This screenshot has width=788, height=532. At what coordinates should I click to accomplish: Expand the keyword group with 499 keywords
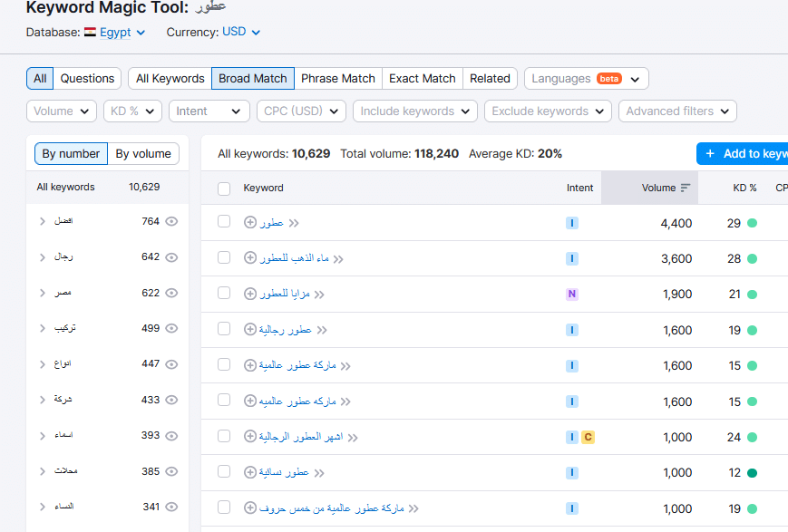(43, 329)
